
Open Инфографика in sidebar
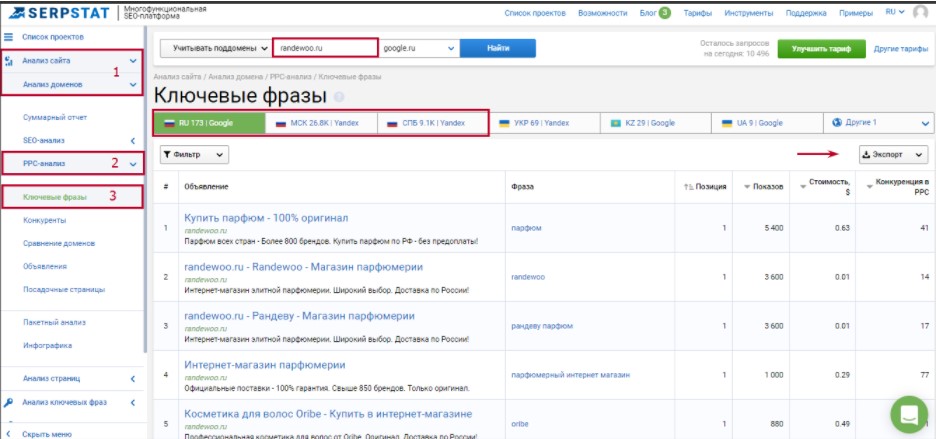tap(47, 345)
